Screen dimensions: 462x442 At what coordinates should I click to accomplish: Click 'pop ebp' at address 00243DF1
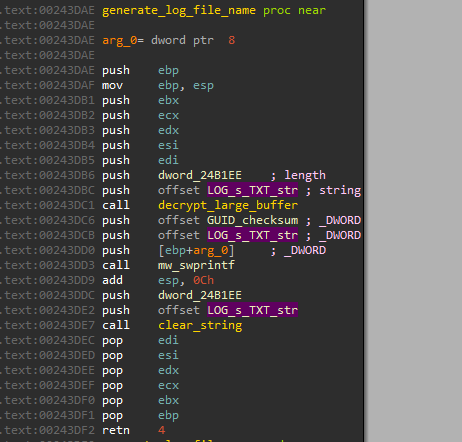[x=140, y=415]
